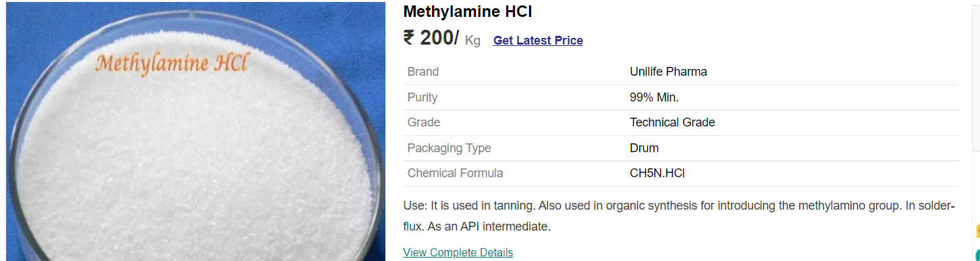Image resolution: width=980 pixels, height=261 pixels.
Task: Select the Methylamine HCl product title
Action: tap(468, 11)
